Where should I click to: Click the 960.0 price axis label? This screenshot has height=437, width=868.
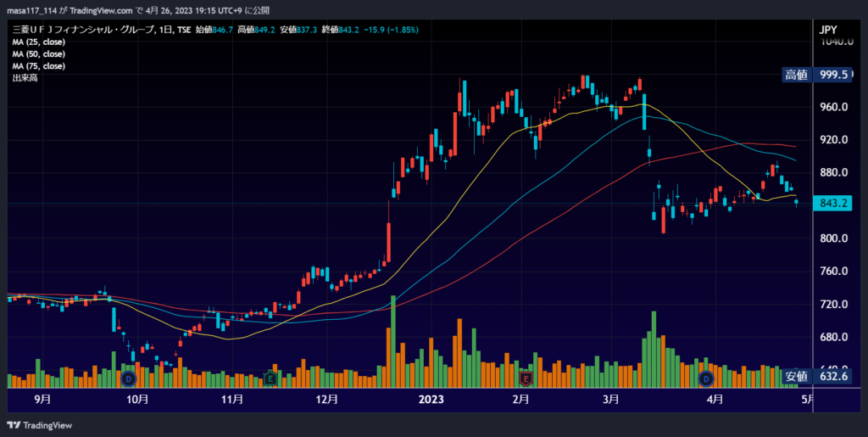[x=834, y=107]
